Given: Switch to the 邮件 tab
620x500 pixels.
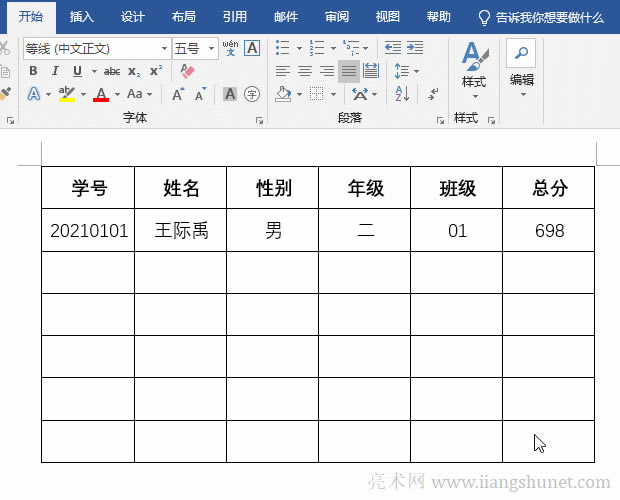Looking at the screenshot, I should coord(285,17).
